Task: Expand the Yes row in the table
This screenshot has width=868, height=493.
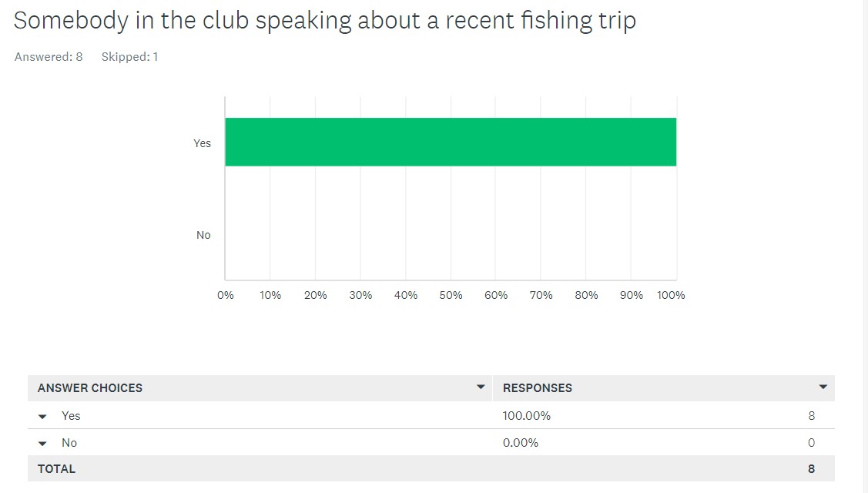Action: (43, 416)
